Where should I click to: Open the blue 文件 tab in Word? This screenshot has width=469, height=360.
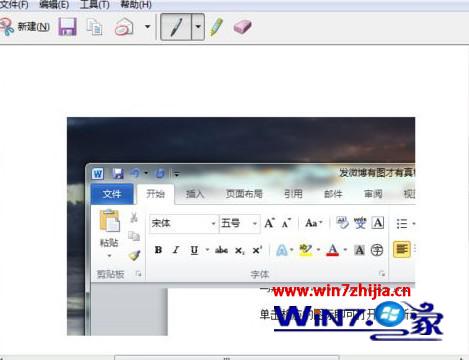112,194
